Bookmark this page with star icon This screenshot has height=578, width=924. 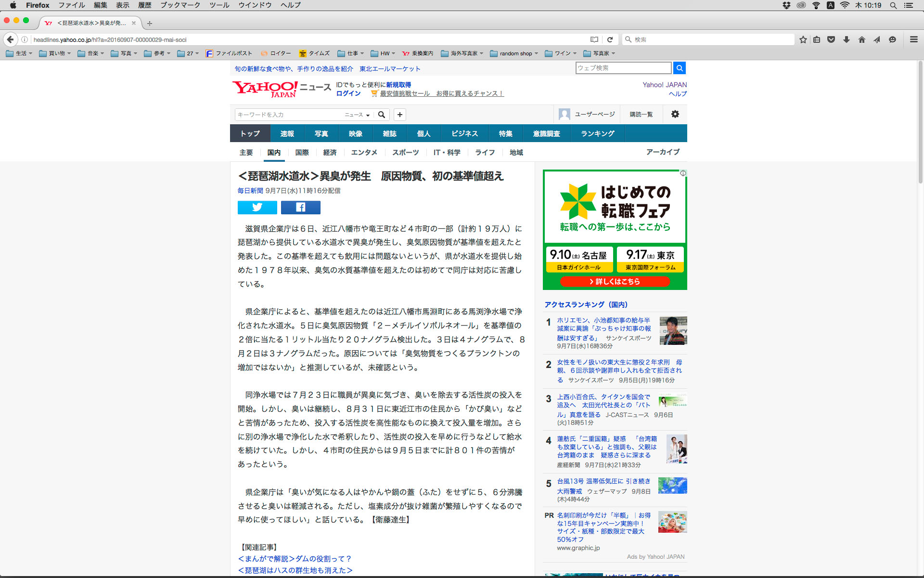[803, 39]
